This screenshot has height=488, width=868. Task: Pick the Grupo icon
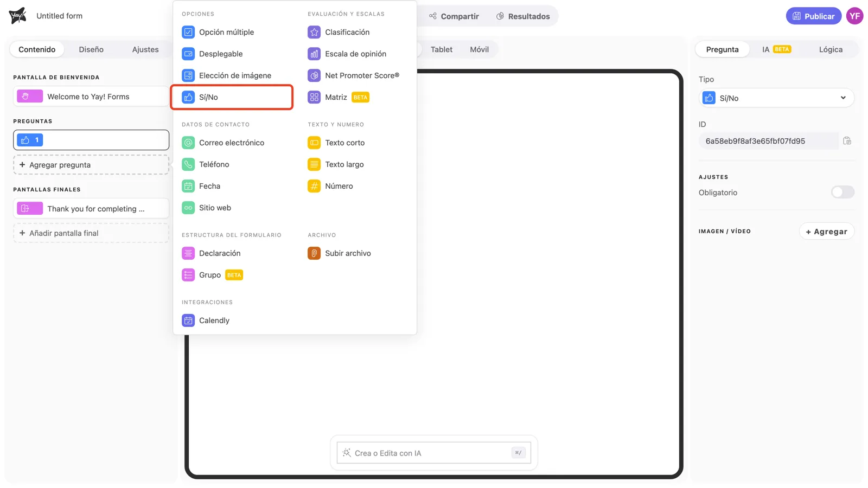click(x=188, y=275)
